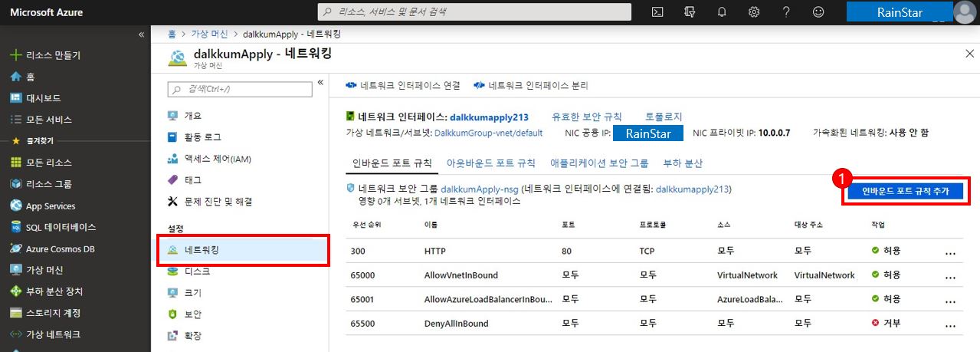980x352 pixels.
Task: Click the resource menu search field 검색(Ctrl+/)
Action: pos(240,90)
